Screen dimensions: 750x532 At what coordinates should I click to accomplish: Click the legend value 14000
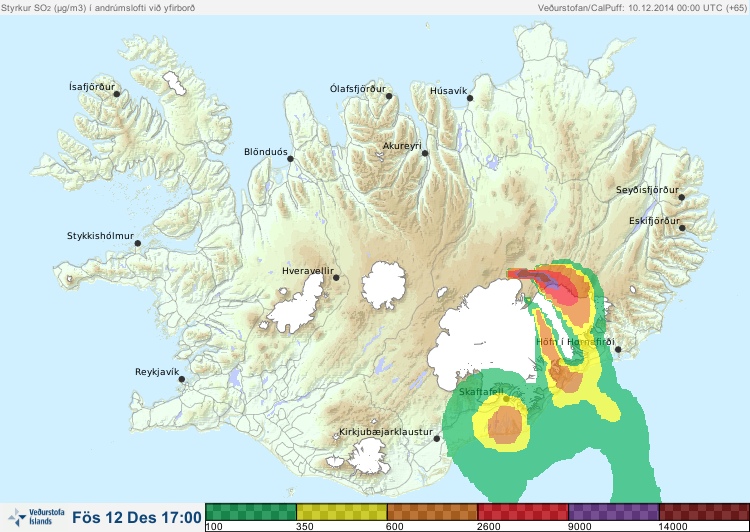pos(673,527)
